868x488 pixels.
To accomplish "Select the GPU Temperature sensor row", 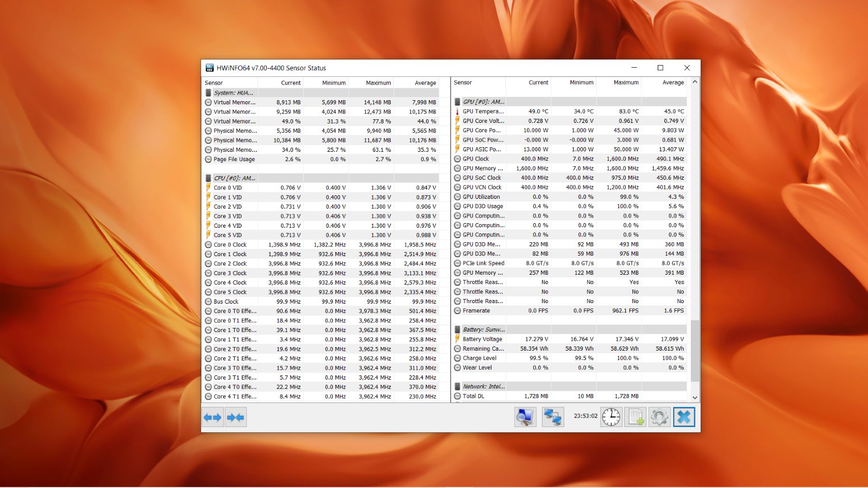I will point(483,112).
